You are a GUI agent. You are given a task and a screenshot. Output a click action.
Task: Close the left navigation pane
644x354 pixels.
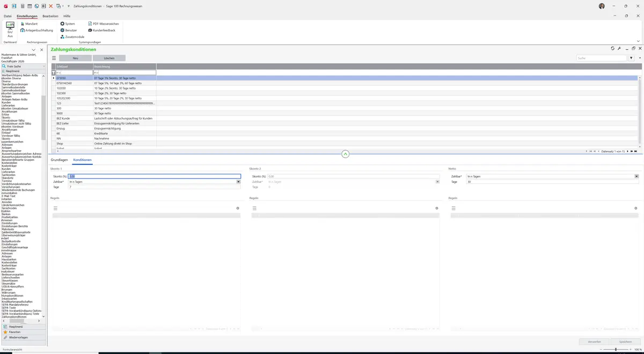[41, 50]
